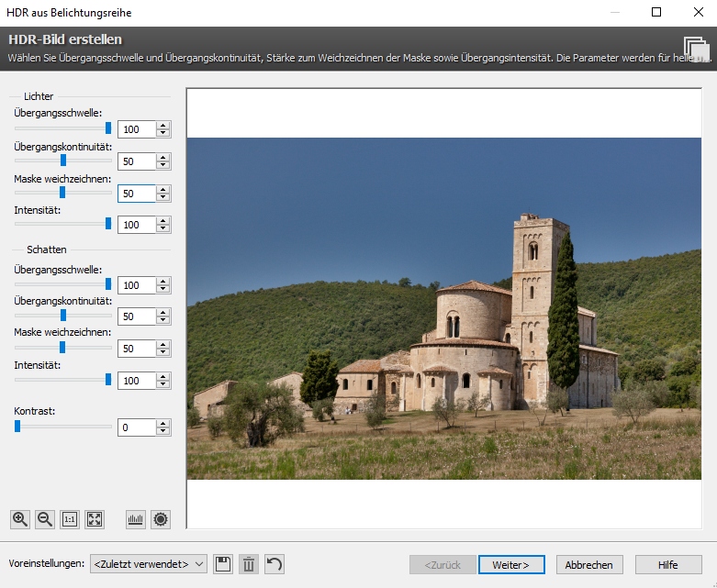This screenshot has width=717, height=588.
Task: Fit preview to window icon
Action: [95, 519]
